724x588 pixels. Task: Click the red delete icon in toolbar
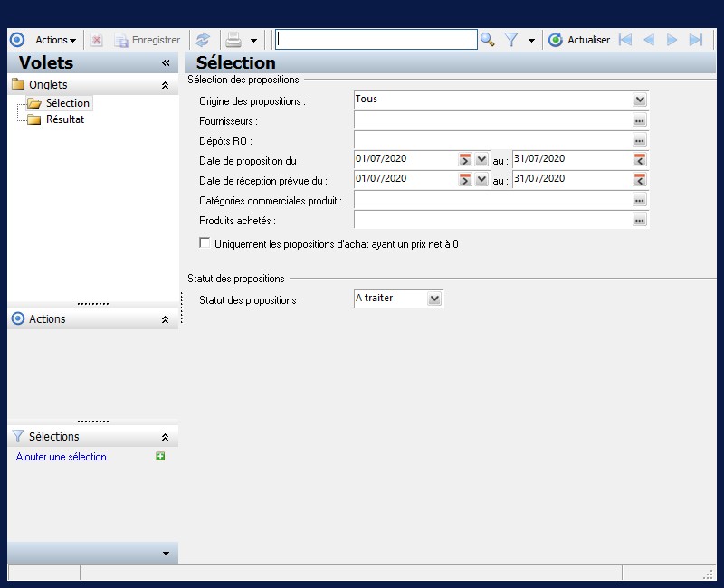(x=96, y=40)
